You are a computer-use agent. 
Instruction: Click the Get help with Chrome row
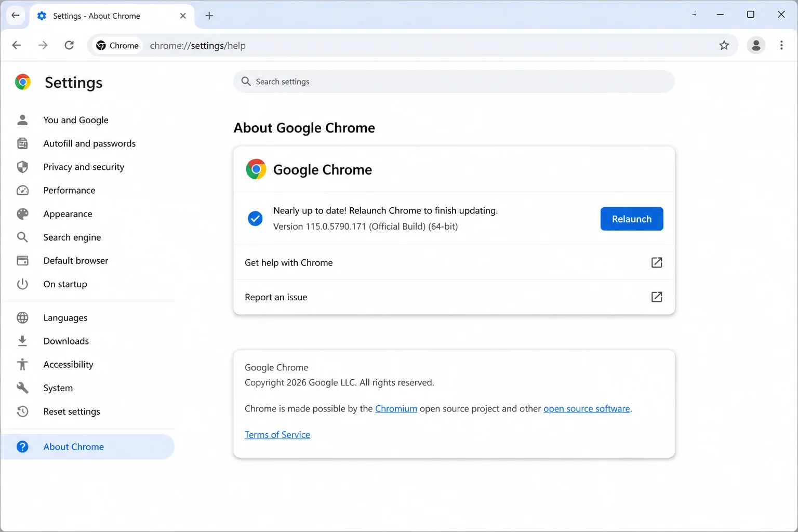454,262
